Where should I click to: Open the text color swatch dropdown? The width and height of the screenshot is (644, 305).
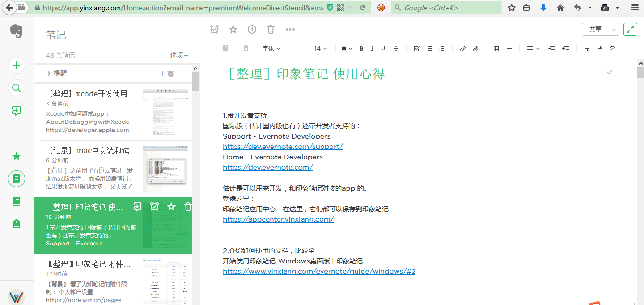[x=347, y=49]
